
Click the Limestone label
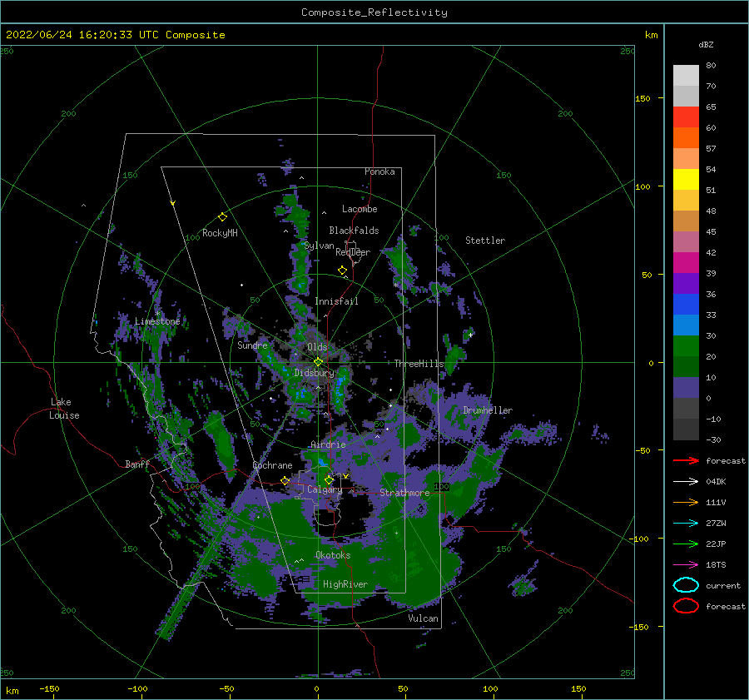157,321
